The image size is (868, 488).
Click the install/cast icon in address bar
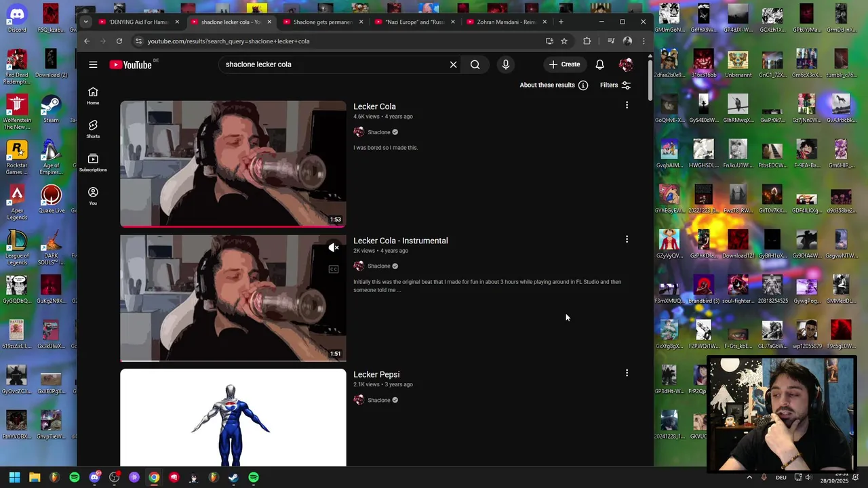click(x=549, y=41)
